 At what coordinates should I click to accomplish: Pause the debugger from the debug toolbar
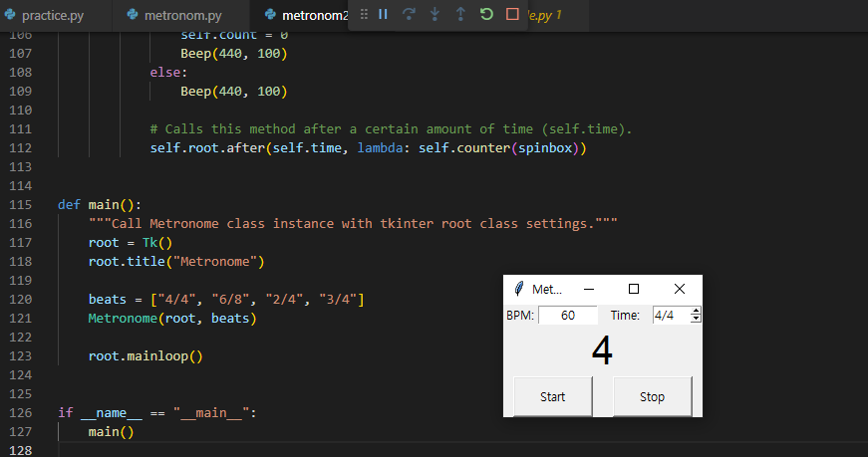(383, 15)
